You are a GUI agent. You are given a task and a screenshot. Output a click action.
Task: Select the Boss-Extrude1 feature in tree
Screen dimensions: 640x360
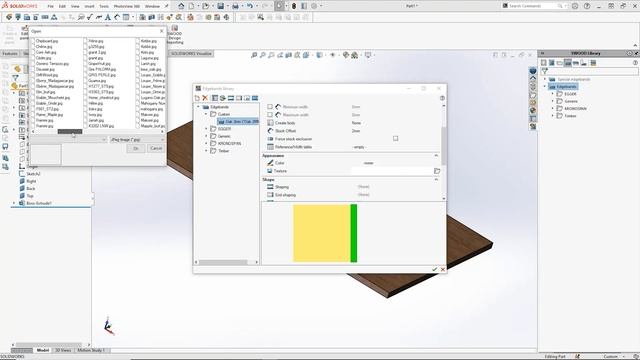[38, 203]
